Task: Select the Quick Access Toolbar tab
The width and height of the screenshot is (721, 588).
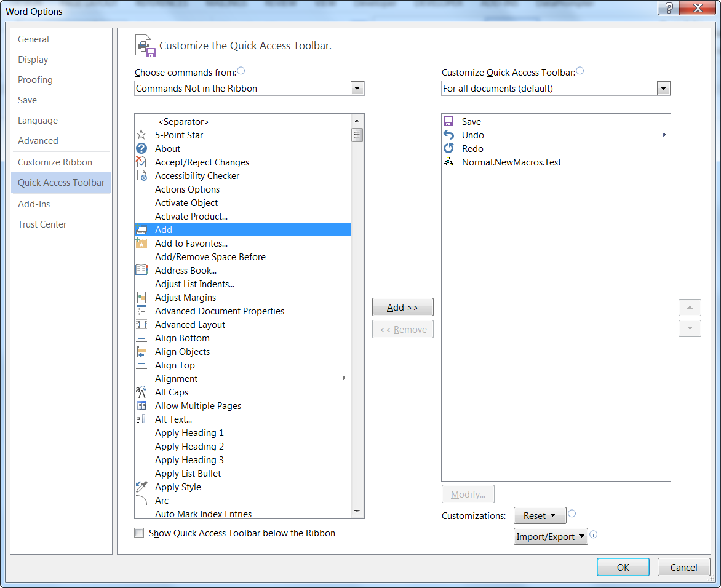Action: pyautogui.click(x=61, y=183)
